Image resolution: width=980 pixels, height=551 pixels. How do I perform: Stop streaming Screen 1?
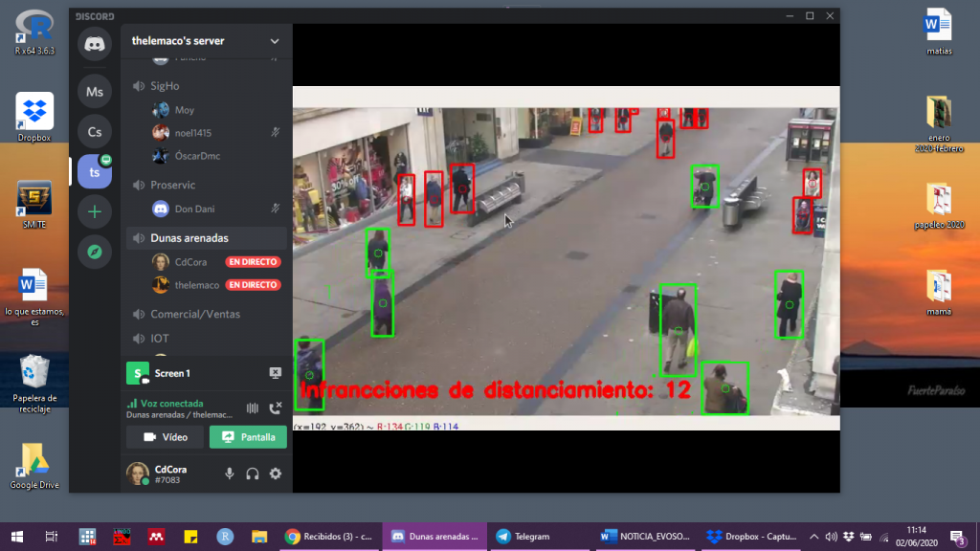click(276, 373)
